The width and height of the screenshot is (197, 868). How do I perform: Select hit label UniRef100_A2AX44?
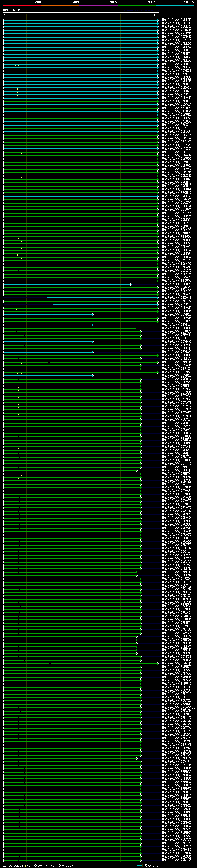click(177, 125)
